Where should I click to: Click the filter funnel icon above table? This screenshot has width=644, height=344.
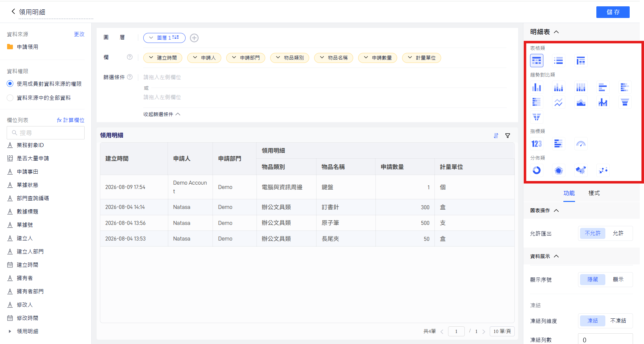point(508,136)
